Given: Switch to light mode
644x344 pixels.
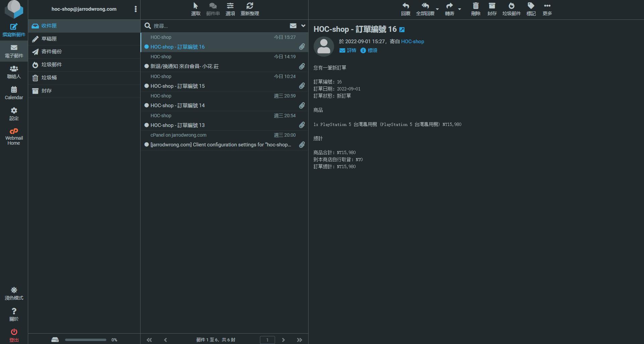Looking at the screenshot, I should (14, 293).
